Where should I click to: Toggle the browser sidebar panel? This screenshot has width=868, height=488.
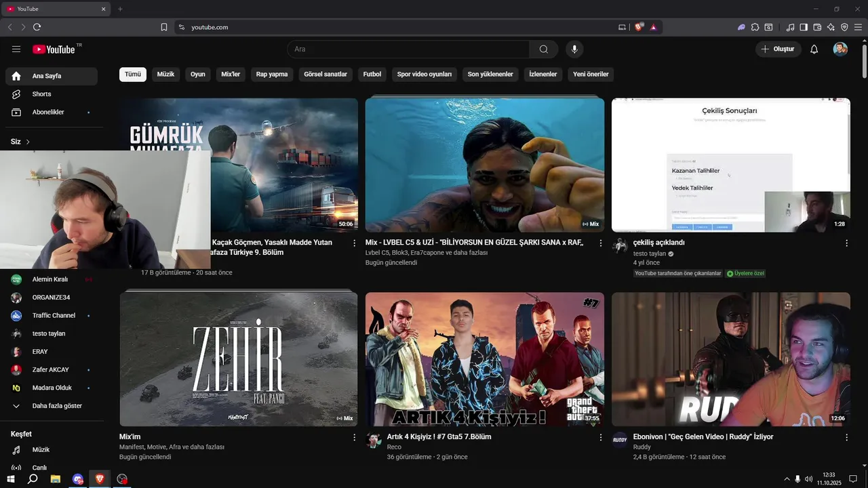click(804, 27)
